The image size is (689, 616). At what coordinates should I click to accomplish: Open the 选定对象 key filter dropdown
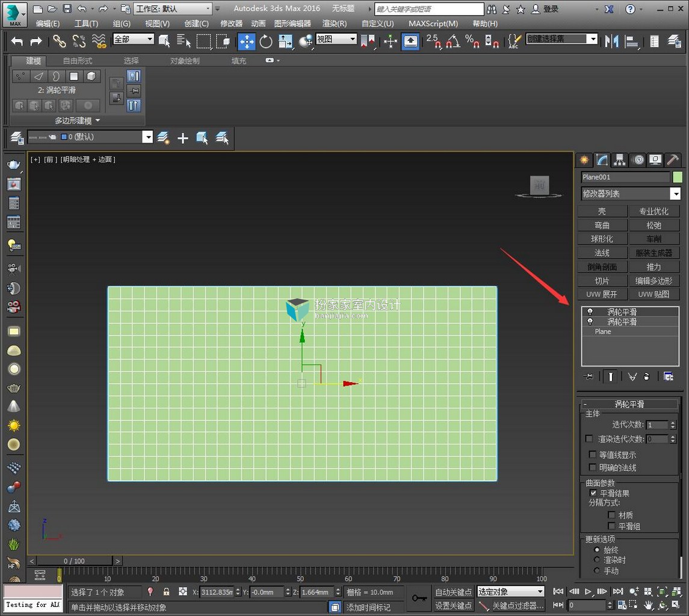point(511,592)
